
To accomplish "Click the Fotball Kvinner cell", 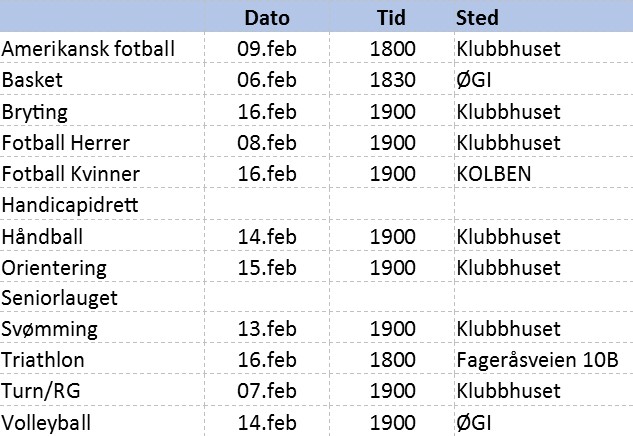I will click(71, 174).
